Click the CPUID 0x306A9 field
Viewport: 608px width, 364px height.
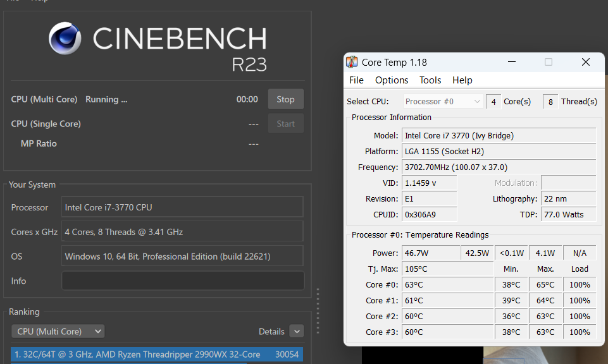[429, 214]
